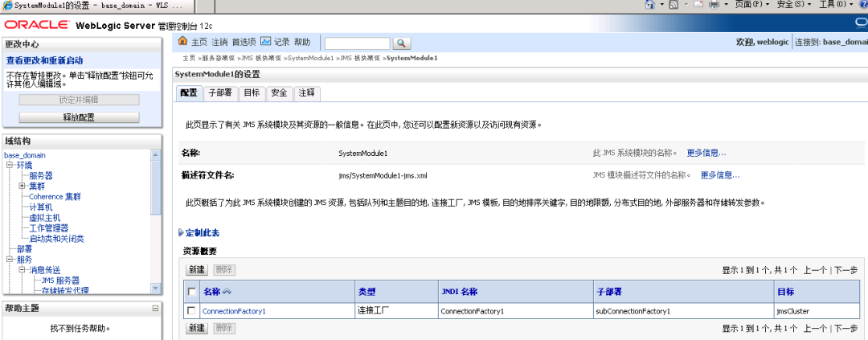
Task: Select JMS 服务器 in domain tree
Action: coord(60,281)
